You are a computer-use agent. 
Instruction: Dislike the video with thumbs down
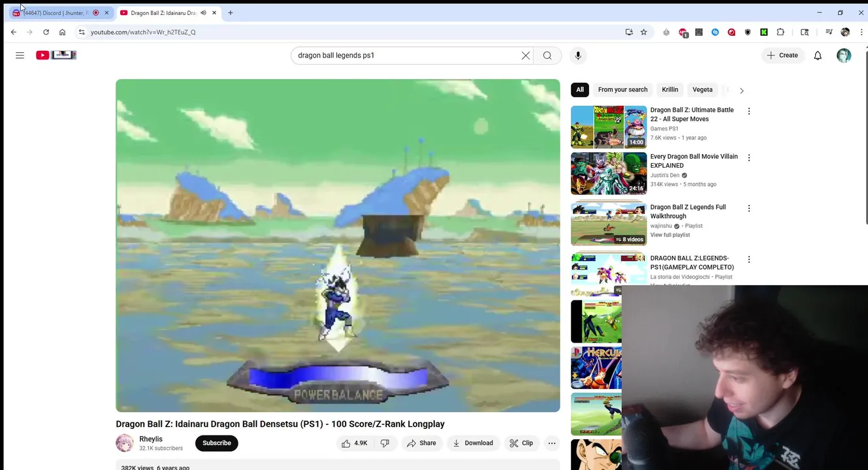click(x=385, y=443)
